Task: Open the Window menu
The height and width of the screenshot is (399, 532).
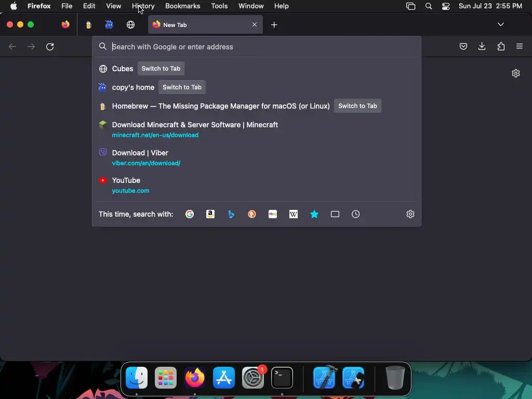Action: [x=251, y=6]
